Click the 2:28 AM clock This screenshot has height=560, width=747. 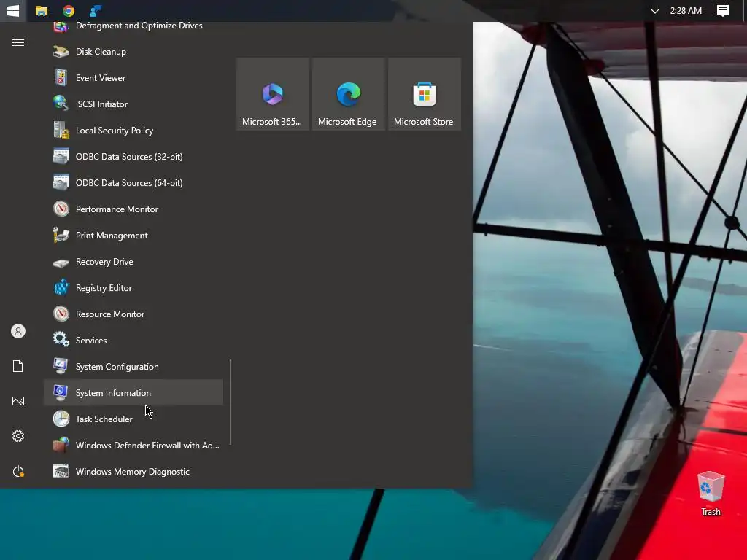[x=686, y=10]
